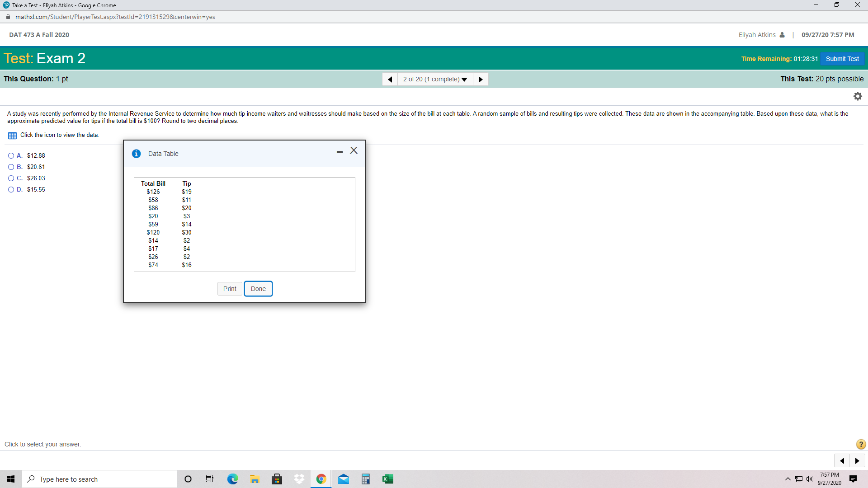Click Print to print the data table
This screenshot has width=868, height=488.
(229, 288)
